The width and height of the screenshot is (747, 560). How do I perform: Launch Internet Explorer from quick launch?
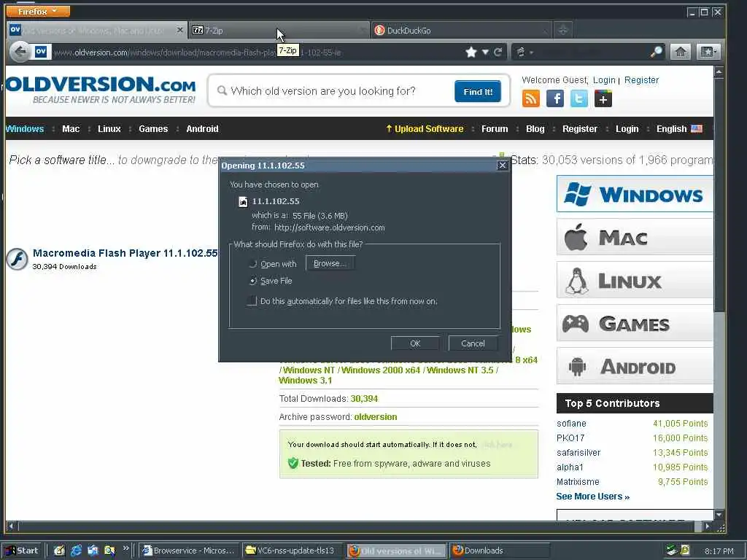point(76,551)
